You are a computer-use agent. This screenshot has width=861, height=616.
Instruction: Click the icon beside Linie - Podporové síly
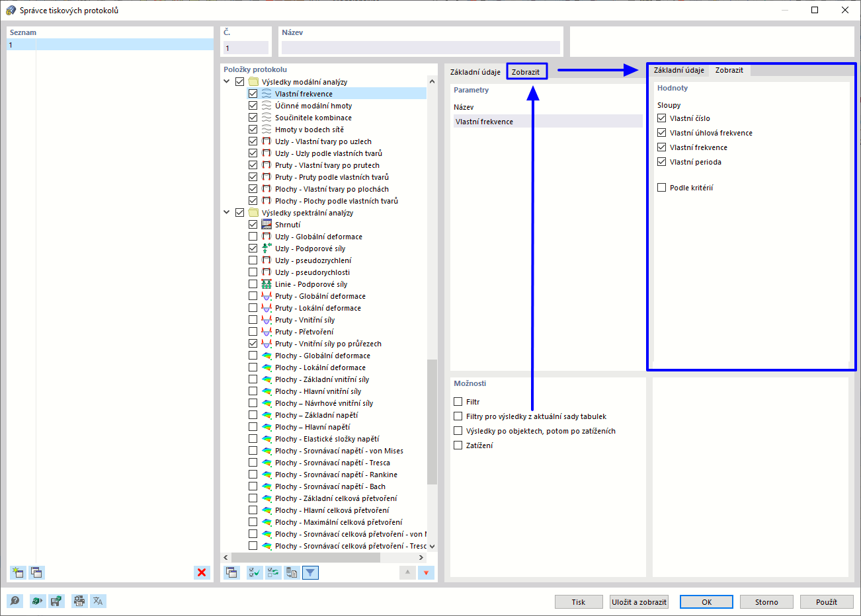tap(266, 284)
